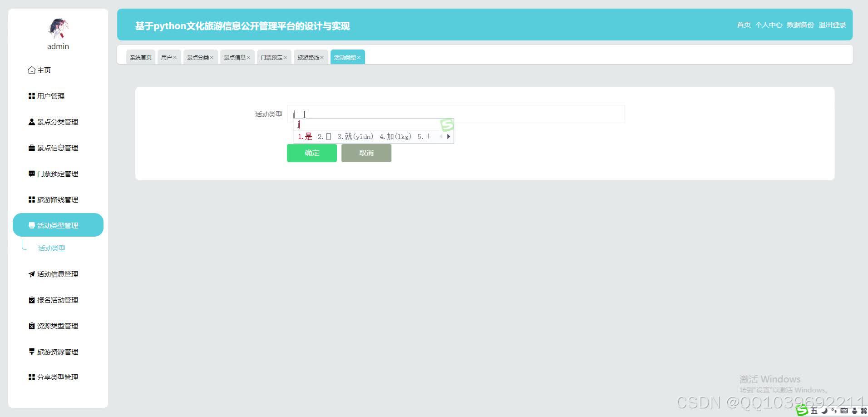Close the 景点信息 tab
The image size is (868, 417).
pos(248,58)
